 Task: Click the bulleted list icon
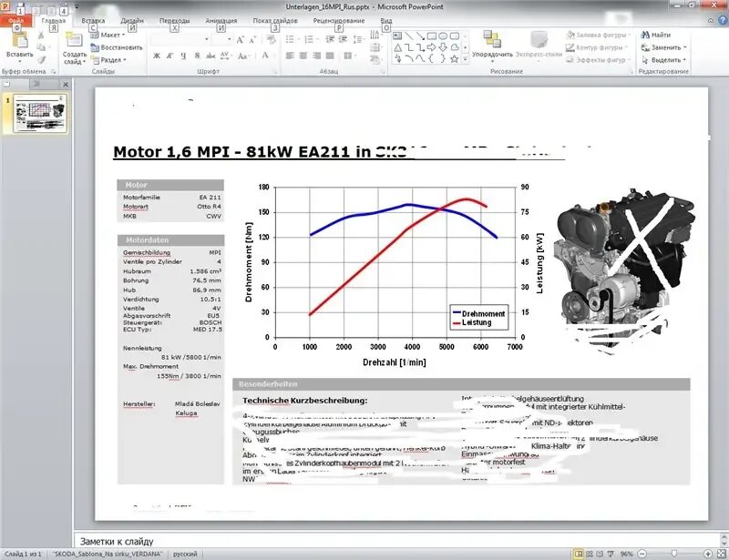(291, 39)
